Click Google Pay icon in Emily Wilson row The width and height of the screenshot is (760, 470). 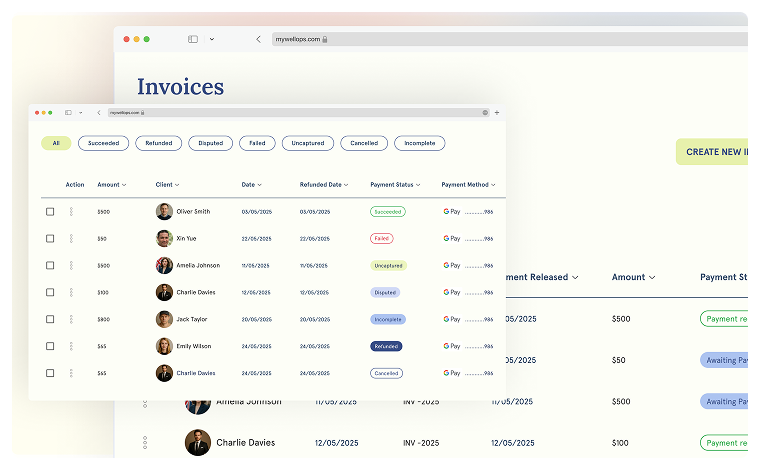451,346
